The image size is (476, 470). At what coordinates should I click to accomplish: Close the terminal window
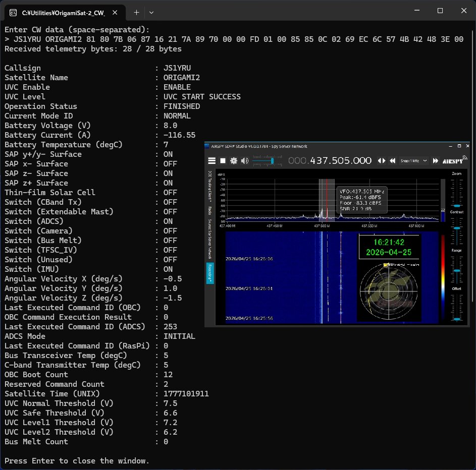tap(464, 10)
